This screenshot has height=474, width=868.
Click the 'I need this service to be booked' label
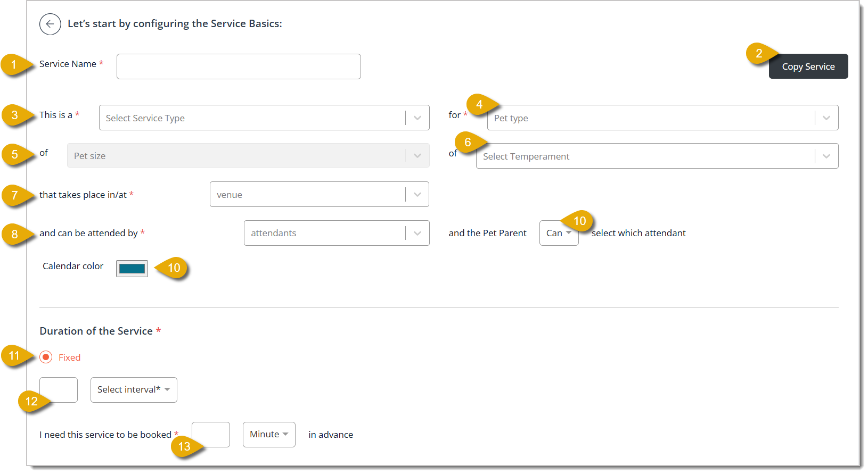[x=105, y=435]
